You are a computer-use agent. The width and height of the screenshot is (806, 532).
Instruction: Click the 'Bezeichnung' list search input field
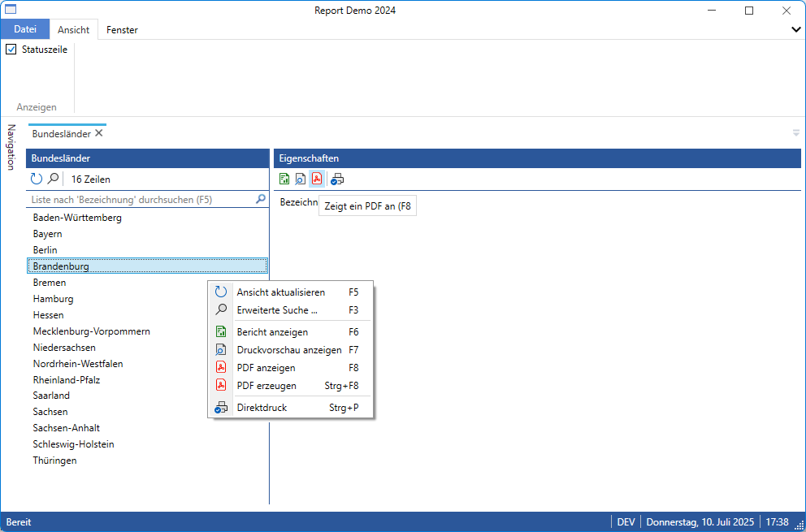click(142, 199)
